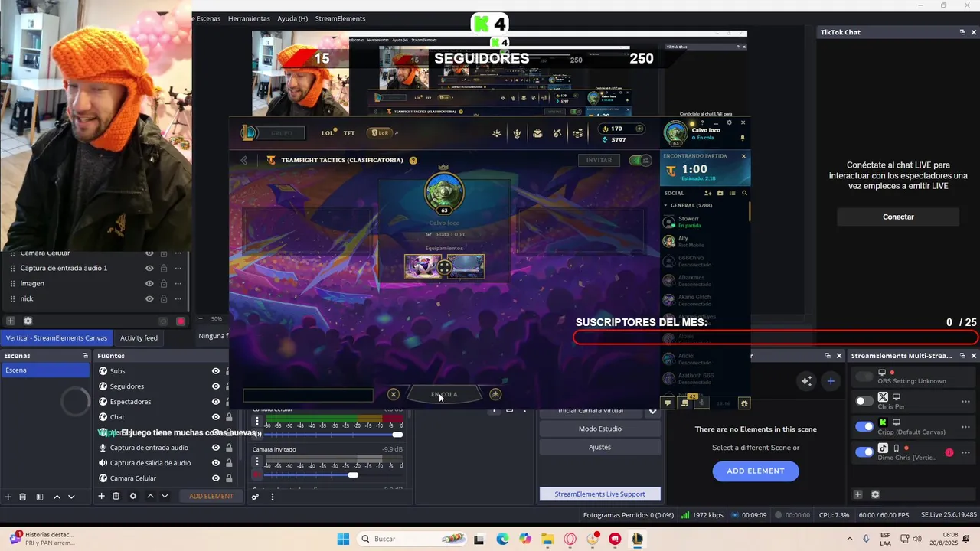Disable the Crjpp Kick stream toggle
Image resolution: width=980 pixels, height=551 pixels.
point(864,426)
